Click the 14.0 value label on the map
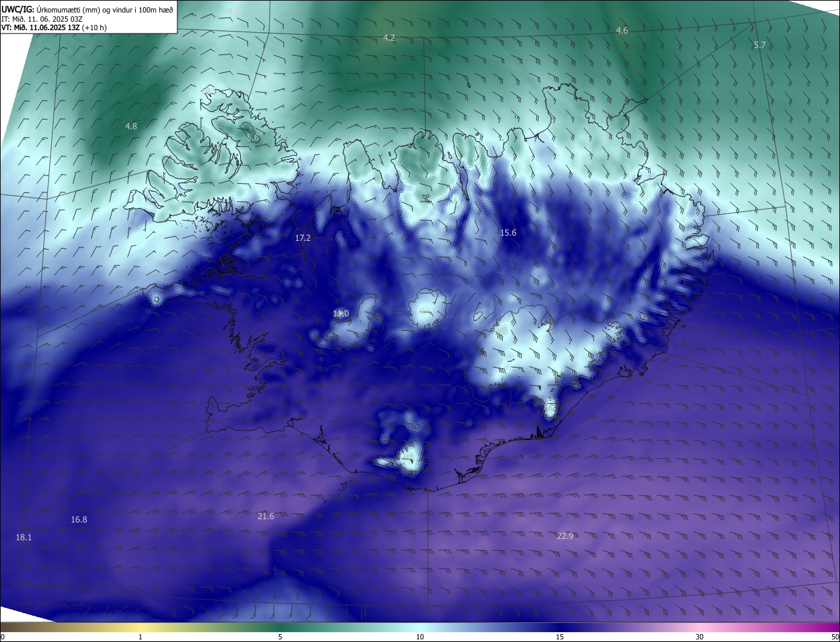 click(x=341, y=314)
